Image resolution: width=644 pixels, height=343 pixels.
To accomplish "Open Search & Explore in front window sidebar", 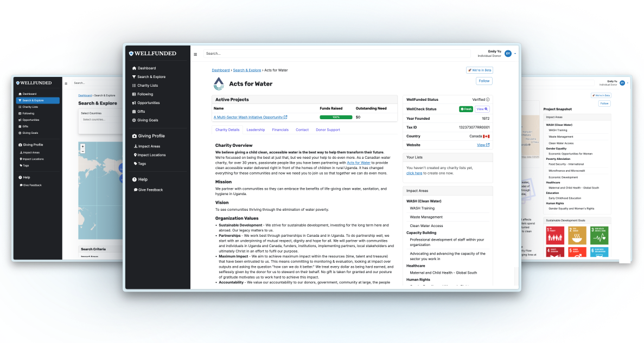I will tap(149, 77).
